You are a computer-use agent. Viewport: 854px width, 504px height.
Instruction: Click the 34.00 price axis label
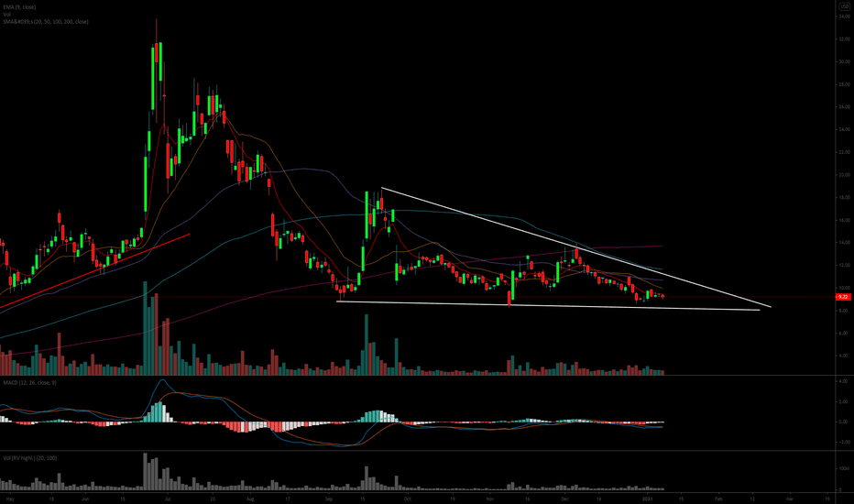pos(844,16)
